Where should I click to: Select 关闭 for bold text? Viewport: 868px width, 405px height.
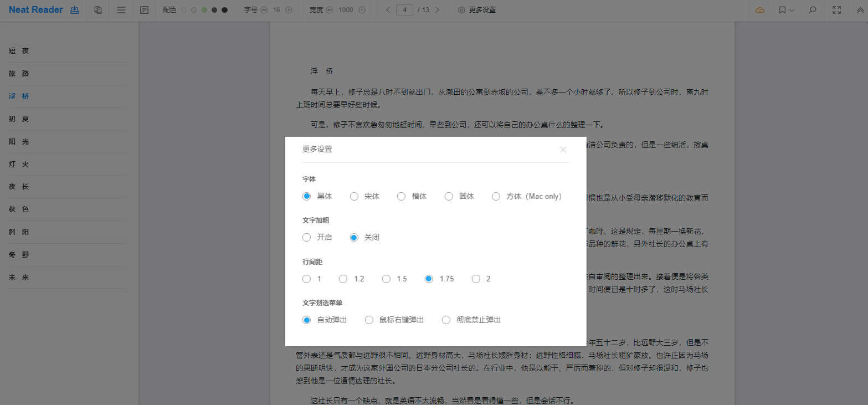point(354,237)
